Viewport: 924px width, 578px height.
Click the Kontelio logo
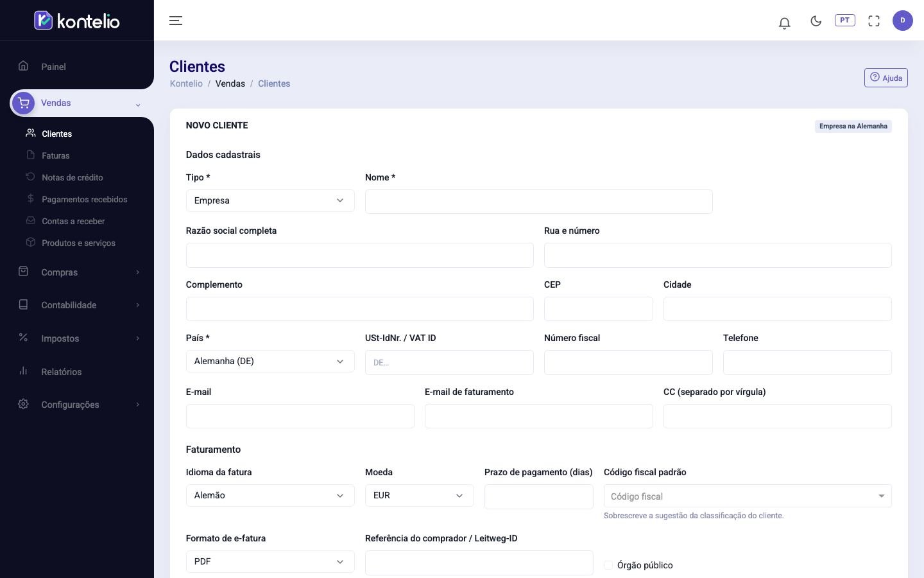[x=77, y=21]
